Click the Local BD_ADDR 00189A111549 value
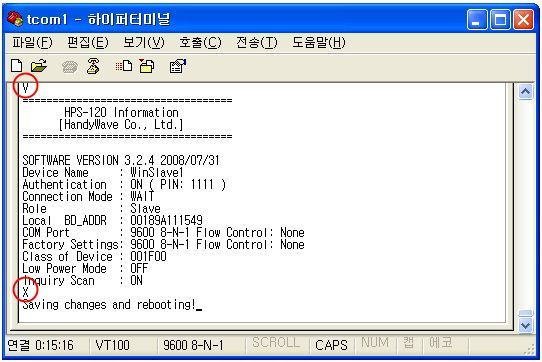The height and width of the screenshot is (362, 542). point(166,220)
